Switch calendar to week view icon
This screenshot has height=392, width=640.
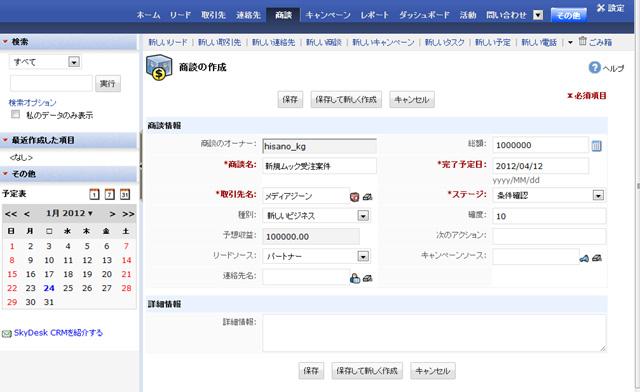[109, 194]
